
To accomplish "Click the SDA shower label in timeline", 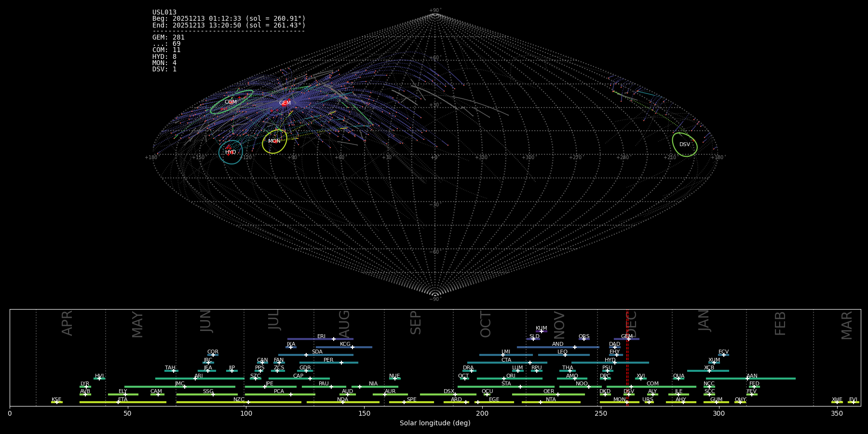I will click(x=317, y=352).
